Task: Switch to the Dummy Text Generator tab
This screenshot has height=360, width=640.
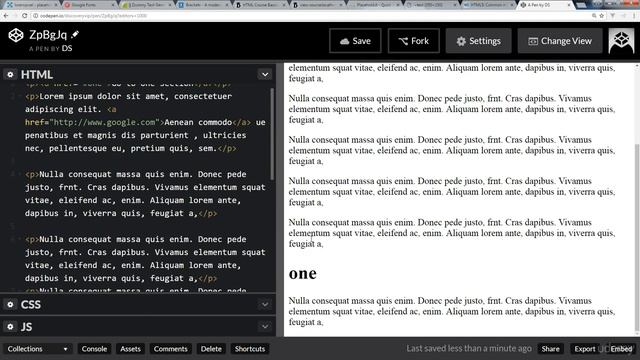Action: pos(147,5)
